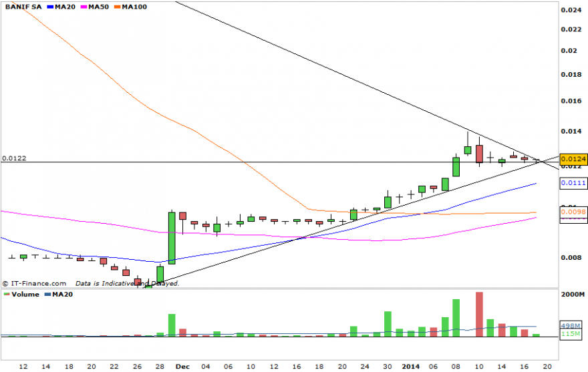The height and width of the screenshot is (372, 588).
Task: Click the magenta MA50 color swatch
Action: pos(84,7)
